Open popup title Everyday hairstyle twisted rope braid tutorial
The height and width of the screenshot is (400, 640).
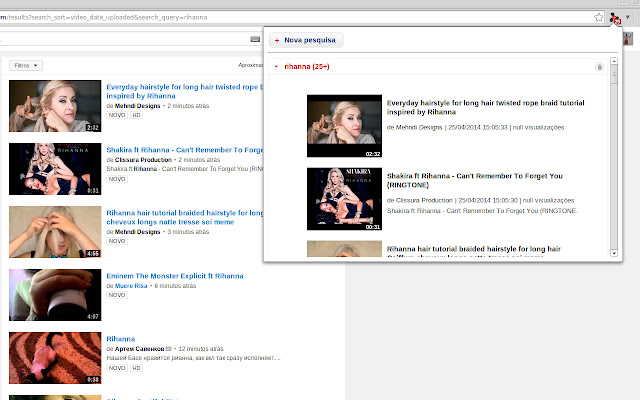pyautogui.click(x=485, y=107)
